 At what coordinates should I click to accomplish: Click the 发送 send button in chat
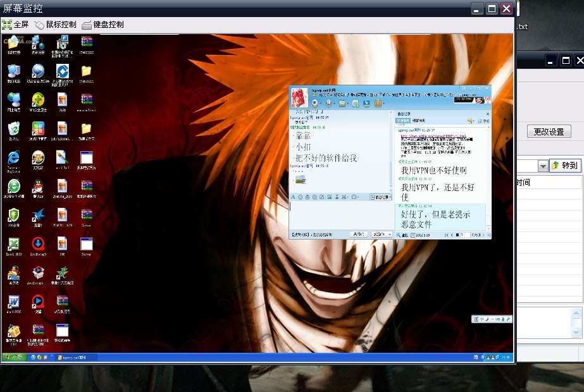(x=379, y=234)
